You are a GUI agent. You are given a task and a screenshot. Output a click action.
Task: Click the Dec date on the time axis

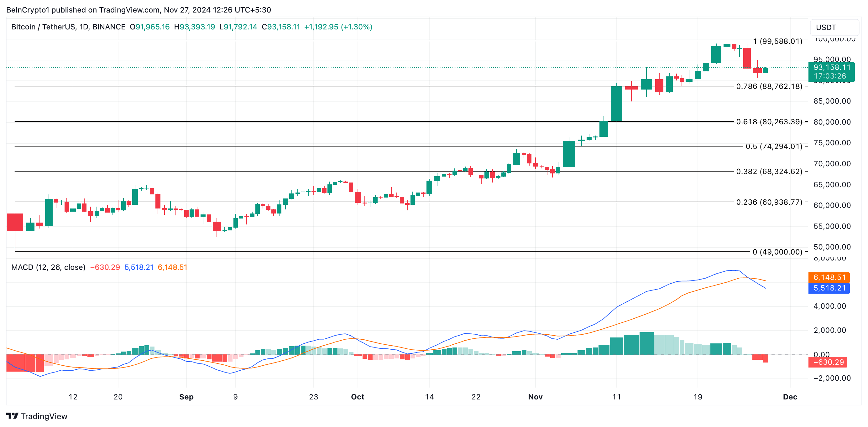(x=790, y=397)
